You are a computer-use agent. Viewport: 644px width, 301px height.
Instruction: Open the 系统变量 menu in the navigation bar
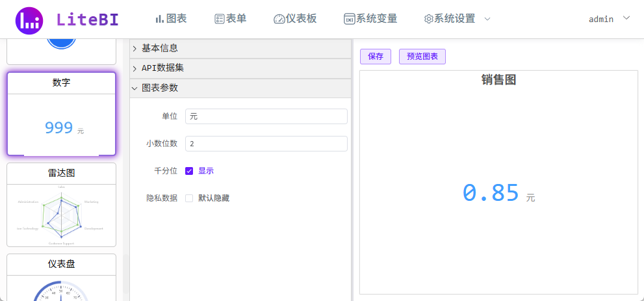click(x=370, y=18)
